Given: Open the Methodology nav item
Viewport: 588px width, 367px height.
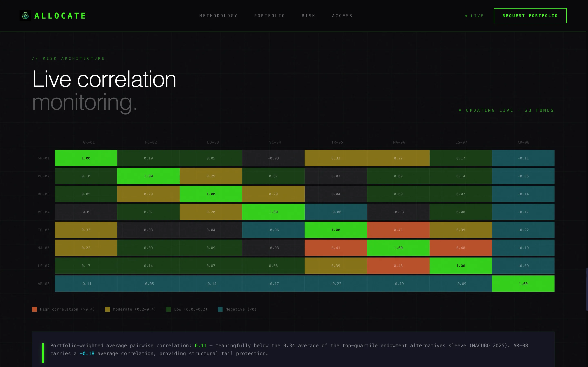Looking at the screenshot, I should pyautogui.click(x=218, y=16).
